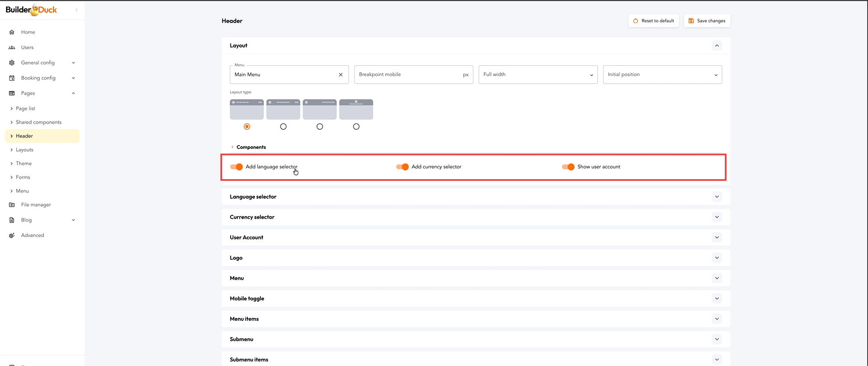Toggle the Show user account switch
Image resolution: width=868 pixels, height=366 pixels.
[568, 167]
